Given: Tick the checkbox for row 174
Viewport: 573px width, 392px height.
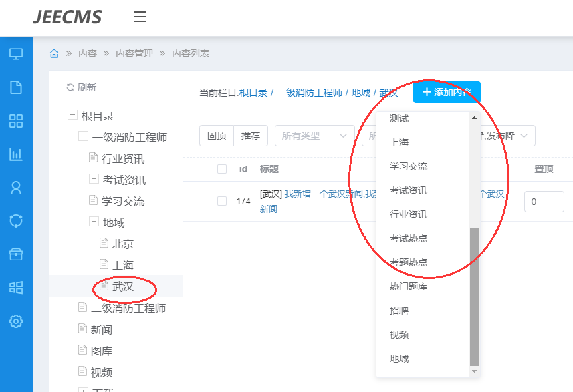Looking at the screenshot, I should (x=222, y=201).
